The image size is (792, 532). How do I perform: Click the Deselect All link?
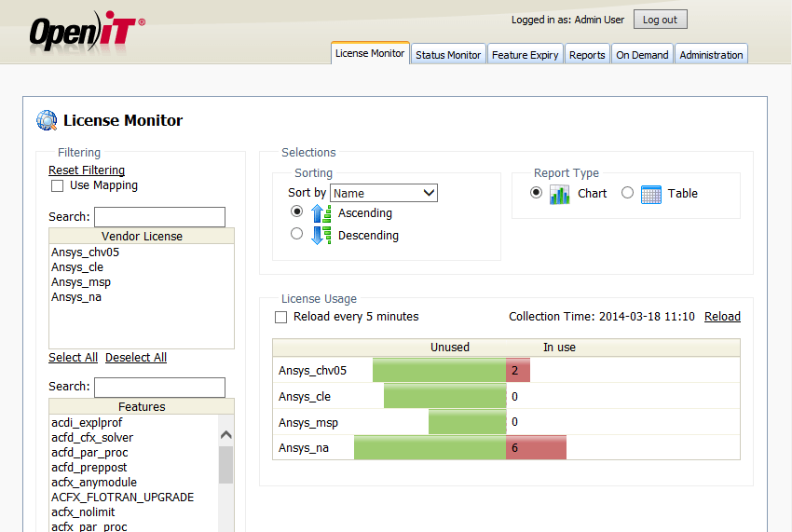click(x=136, y=357)
